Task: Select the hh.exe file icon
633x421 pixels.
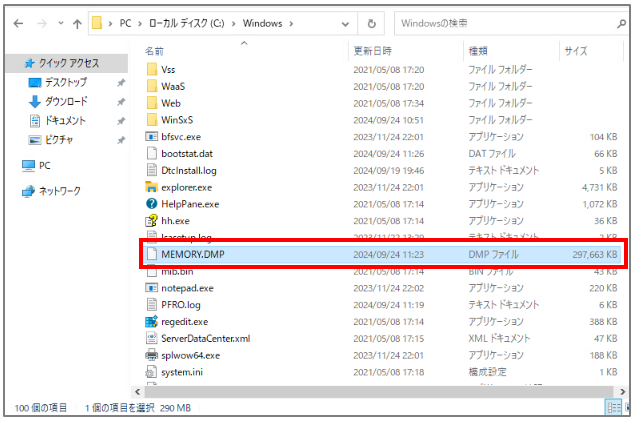Action: pyautogui.click(x=151, y=221)
